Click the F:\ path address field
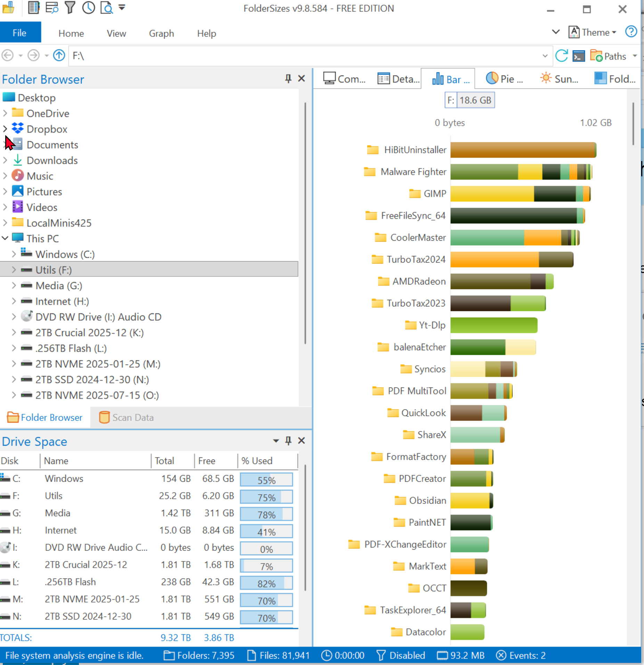 (306, 56)
